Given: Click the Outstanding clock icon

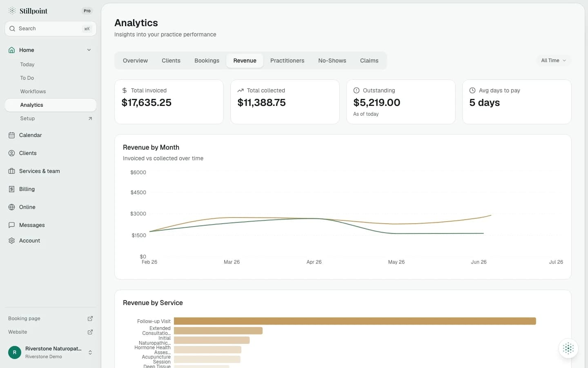Looking at the screenshot, I should coord(356,90).
